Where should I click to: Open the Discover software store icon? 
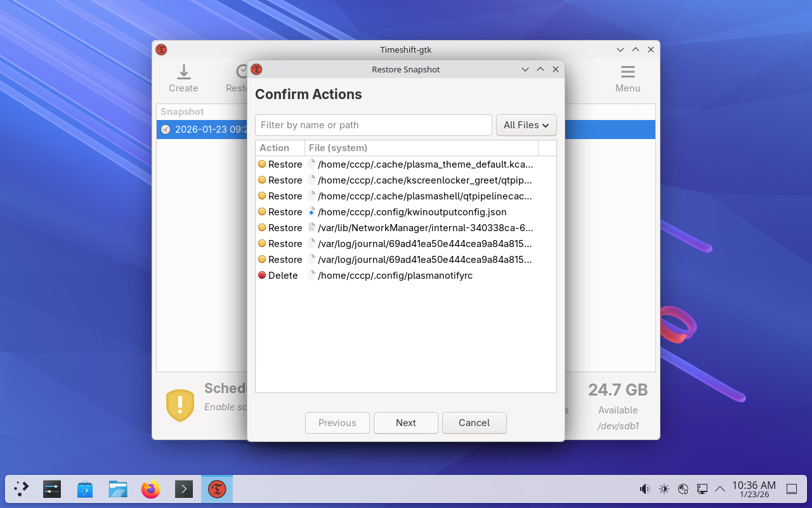pos(85,489)
